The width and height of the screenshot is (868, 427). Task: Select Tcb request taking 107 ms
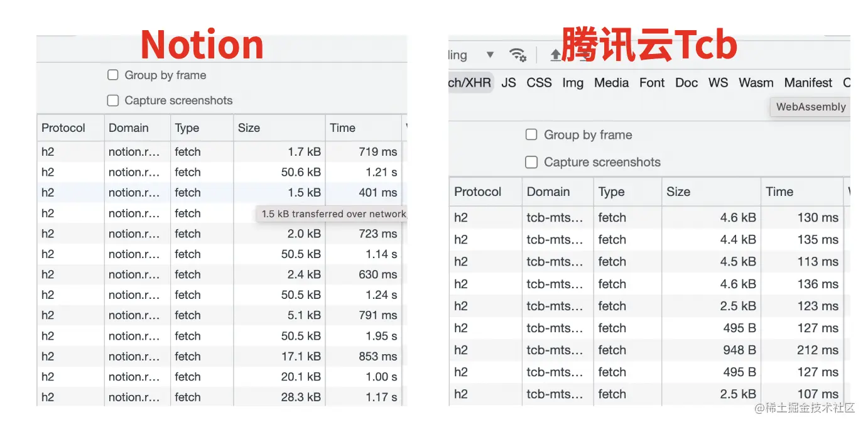click(649, 394)
